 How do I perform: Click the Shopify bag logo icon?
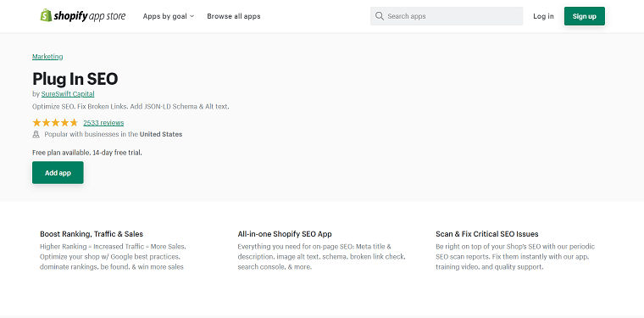(x=46, y=15)
